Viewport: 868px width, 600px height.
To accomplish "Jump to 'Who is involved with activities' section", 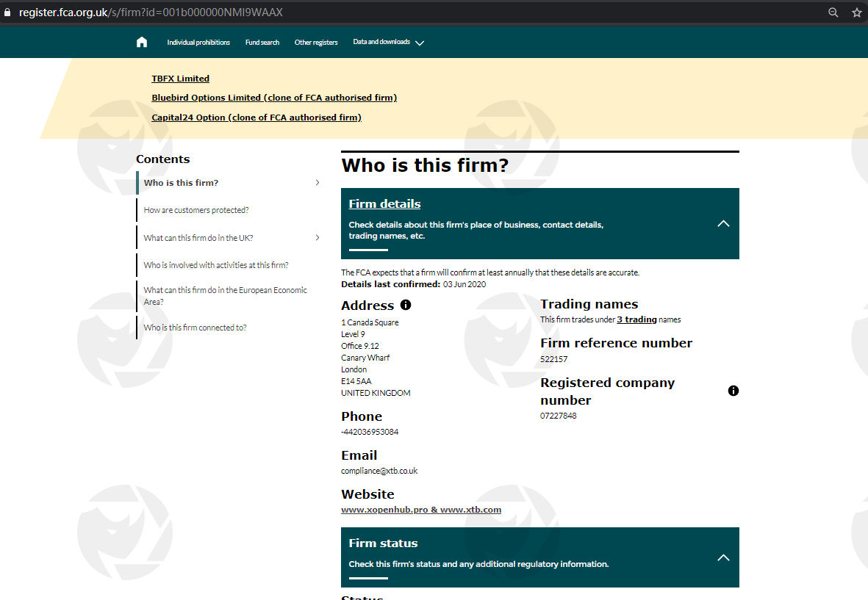I will point(216,265).
